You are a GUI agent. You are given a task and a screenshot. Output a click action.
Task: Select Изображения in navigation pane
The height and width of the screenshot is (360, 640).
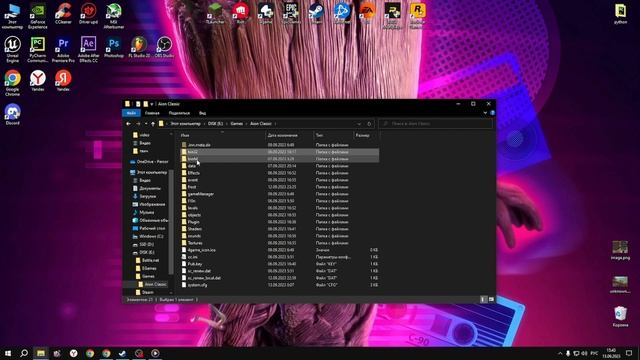[x=149, y=204]
